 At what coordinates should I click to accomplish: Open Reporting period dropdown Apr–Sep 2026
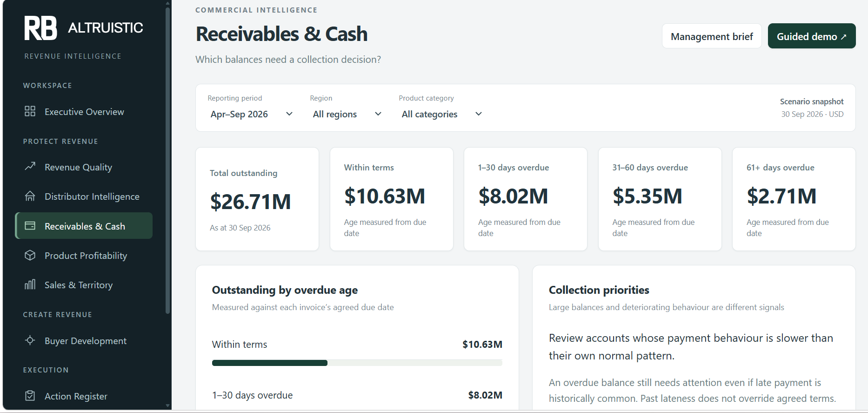tap(252, 114)
